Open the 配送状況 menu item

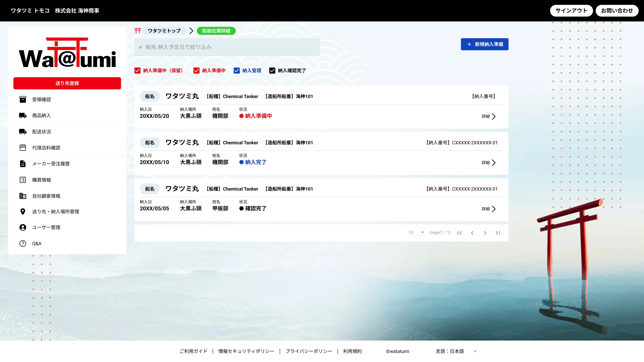(x=67, y=132)
